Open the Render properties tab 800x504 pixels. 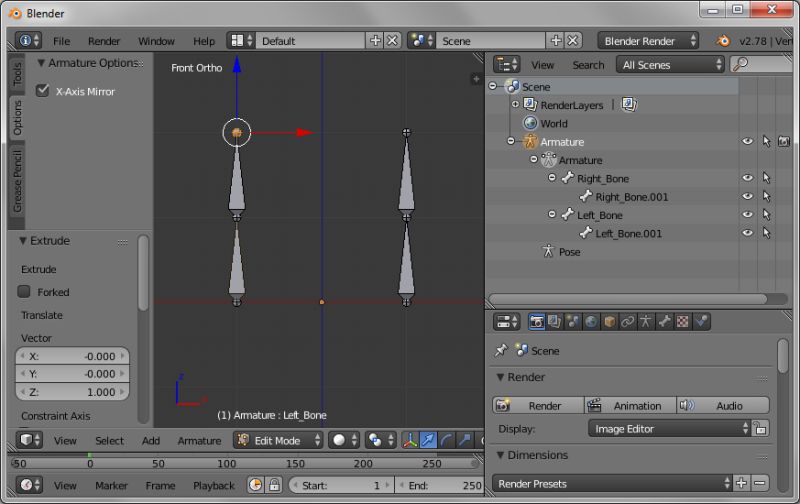pyautogui.click(x=536, y=321)
